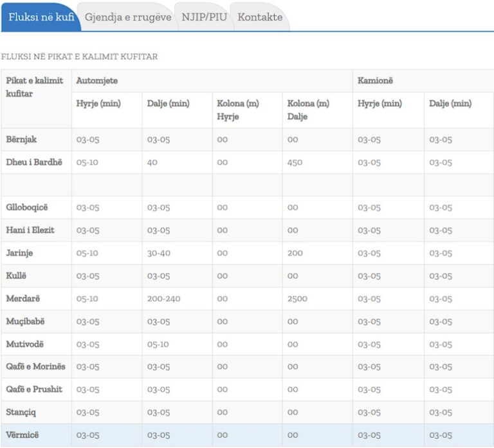The height and width of the screenshot is (448, 494).
Task: Click Merdarë exit time 200-240
Action: click(x=163, y=299)
